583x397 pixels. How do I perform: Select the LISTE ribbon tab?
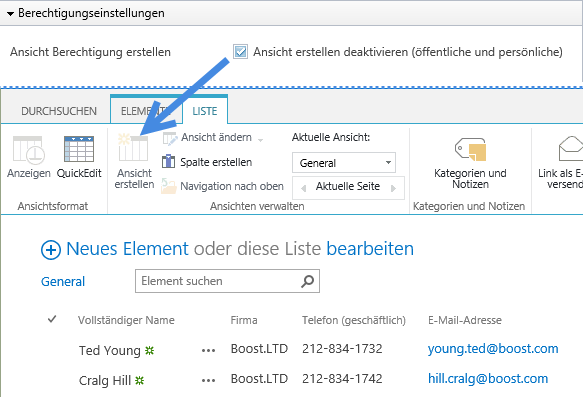pos(205,111)
